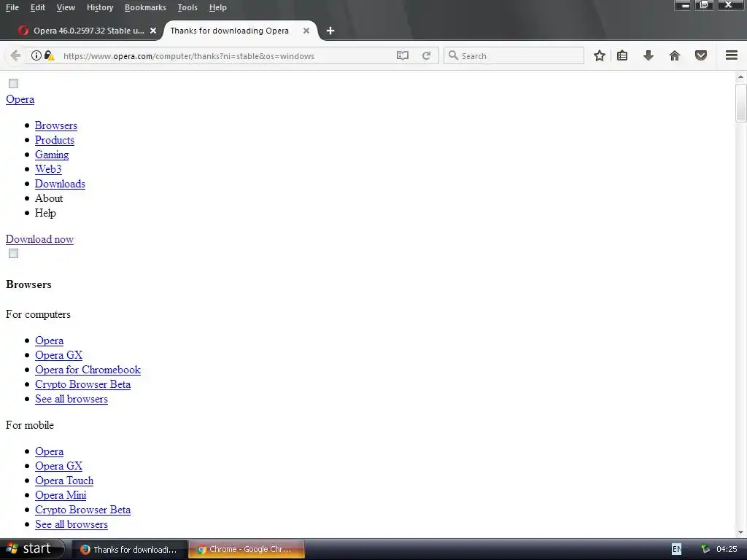747x560 pixels.
Task: Click the Help list item in page
Action: click(x=45, y=213)
